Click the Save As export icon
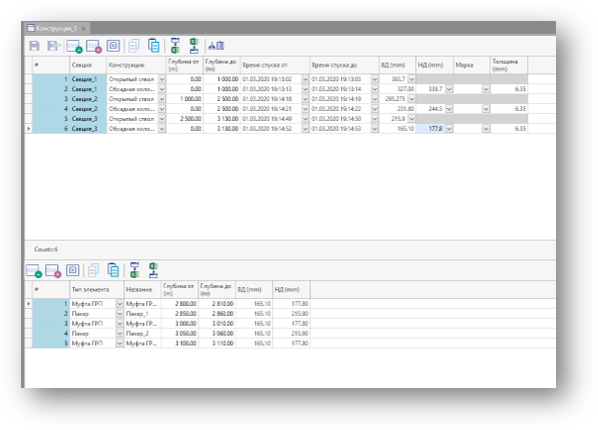 pyautogui.click(x=53, y=46)
